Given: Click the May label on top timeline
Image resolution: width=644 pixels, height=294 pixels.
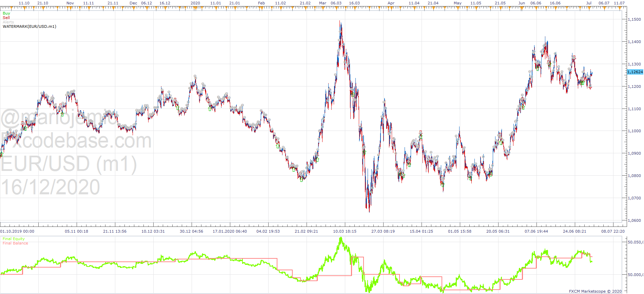Looking at the screenshot, I should click(457, 3).
